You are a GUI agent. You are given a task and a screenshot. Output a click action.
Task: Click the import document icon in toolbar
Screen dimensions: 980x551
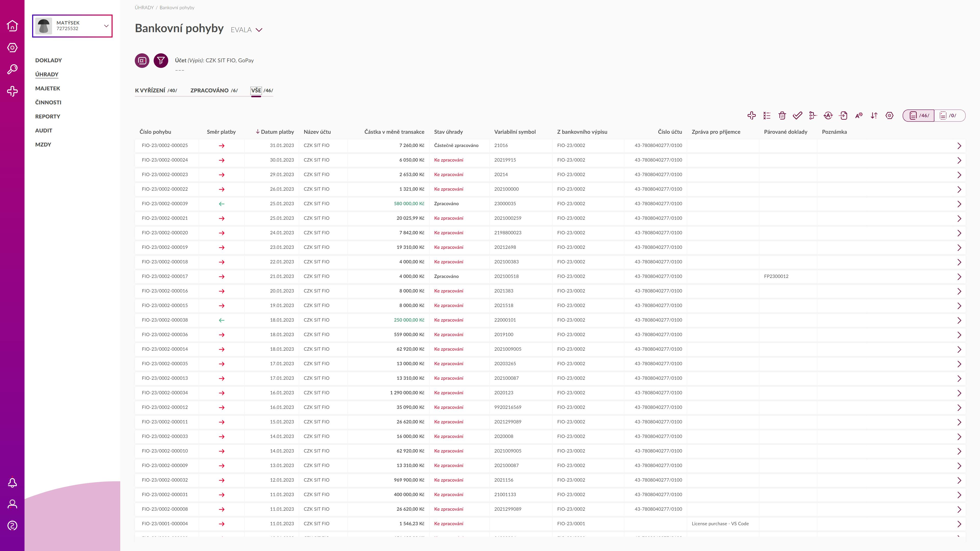pyautogui.click(x=843, y=116)
